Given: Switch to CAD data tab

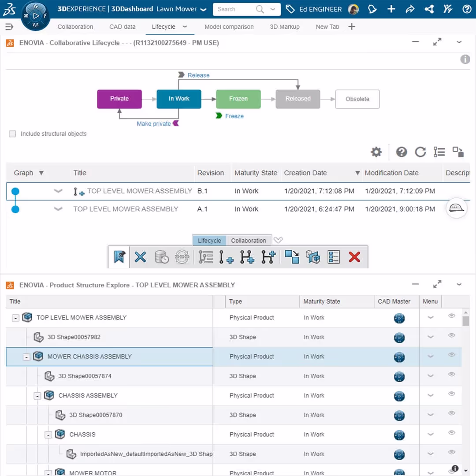Looking at the screenshot, I should 123,27.
